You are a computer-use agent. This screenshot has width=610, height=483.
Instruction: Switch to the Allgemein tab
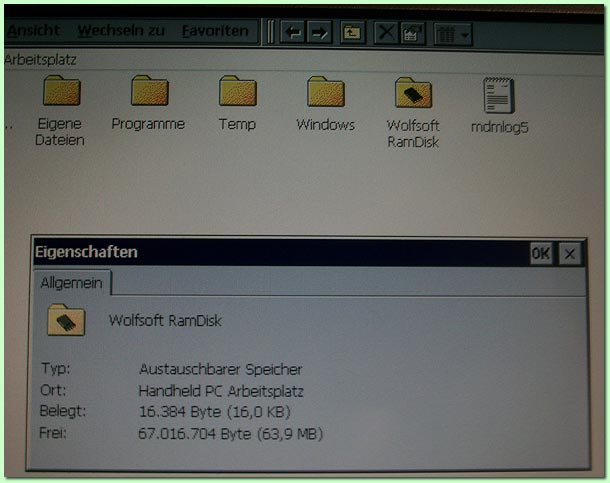[72, 283]
